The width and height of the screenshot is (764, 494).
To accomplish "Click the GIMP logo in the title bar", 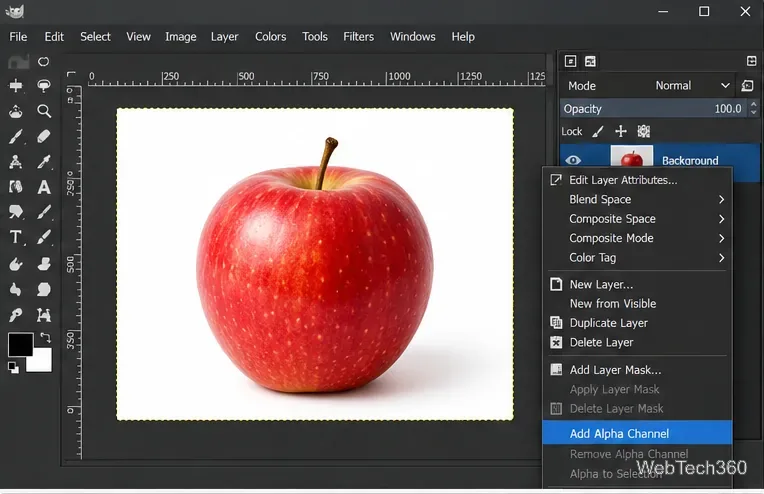I will click(15, 11).
